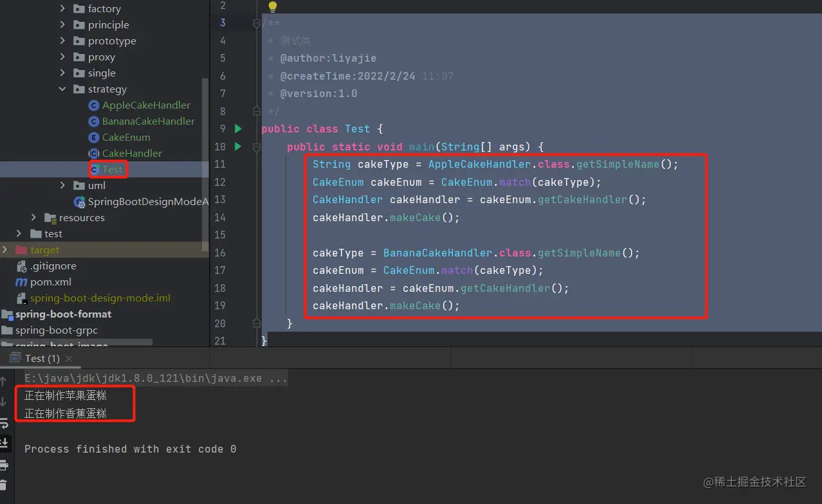
Task: Expand the single package
Action: point(62,73)
